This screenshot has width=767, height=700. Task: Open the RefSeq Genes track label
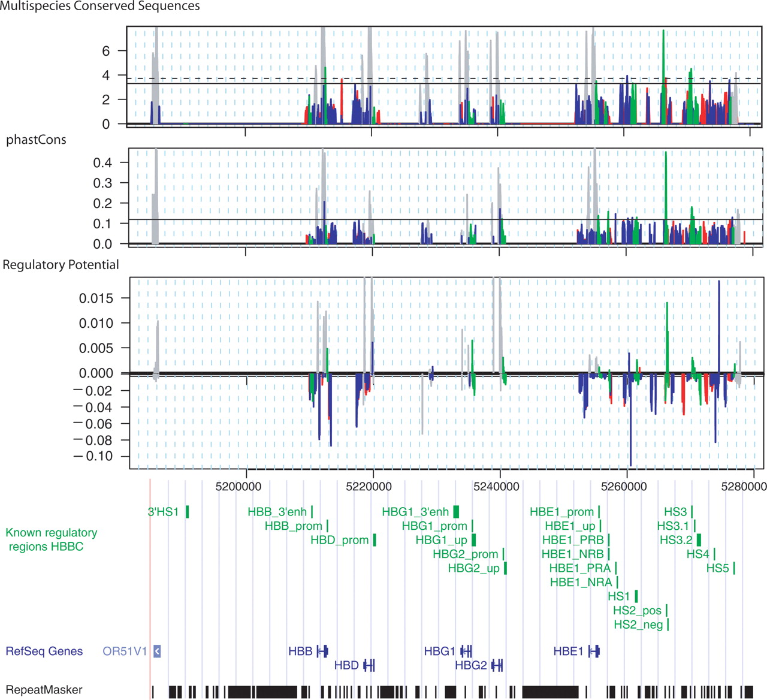44,651
